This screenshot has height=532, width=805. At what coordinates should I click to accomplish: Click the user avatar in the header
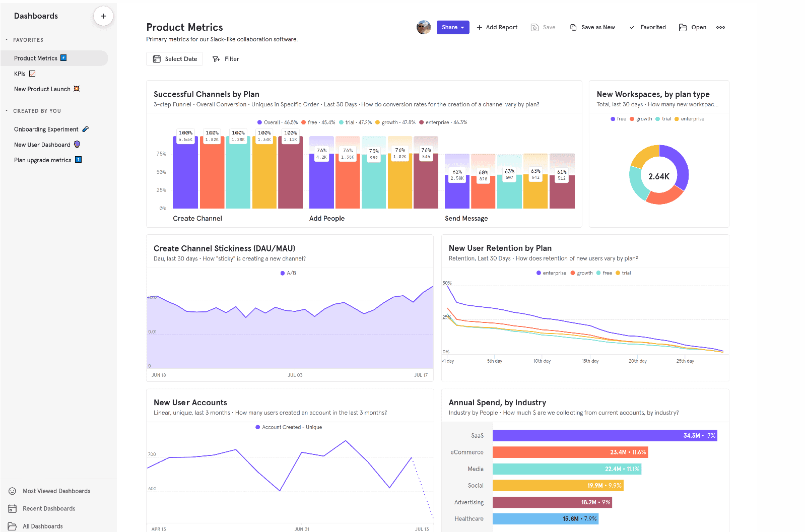point(424,28)
